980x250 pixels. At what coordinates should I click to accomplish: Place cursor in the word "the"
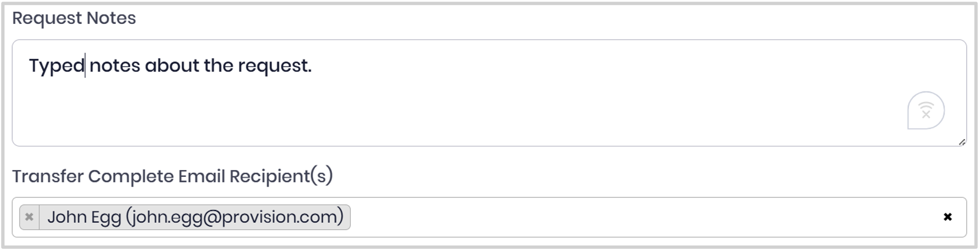click(219, 66)
